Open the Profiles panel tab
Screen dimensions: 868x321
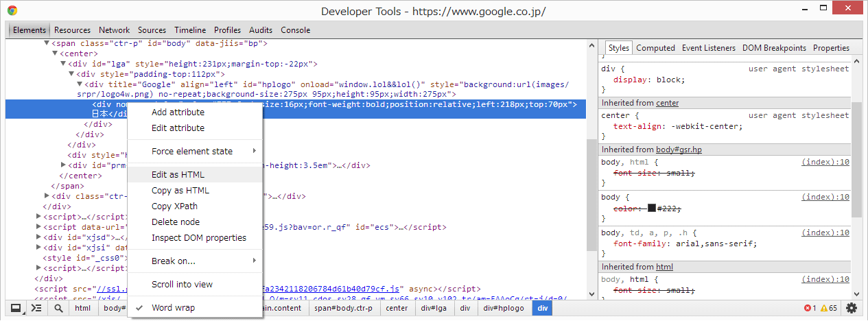pyautogui.click(x=227, y=30)
